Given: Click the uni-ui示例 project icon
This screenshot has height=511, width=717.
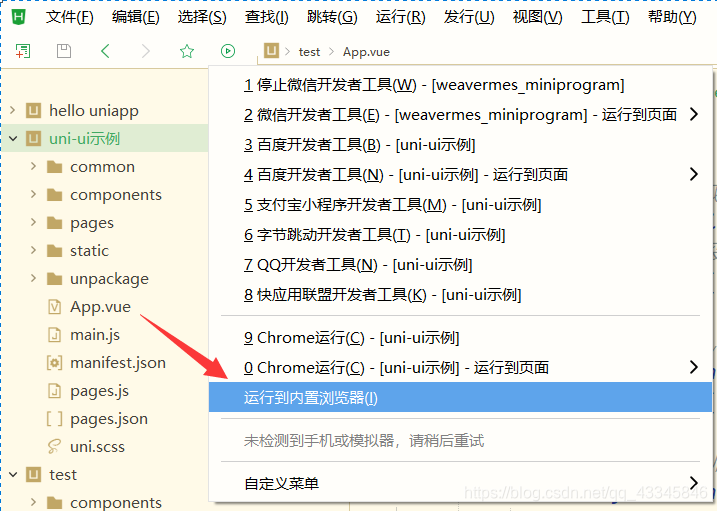Looking at the screenshot, I should point(33,138).
